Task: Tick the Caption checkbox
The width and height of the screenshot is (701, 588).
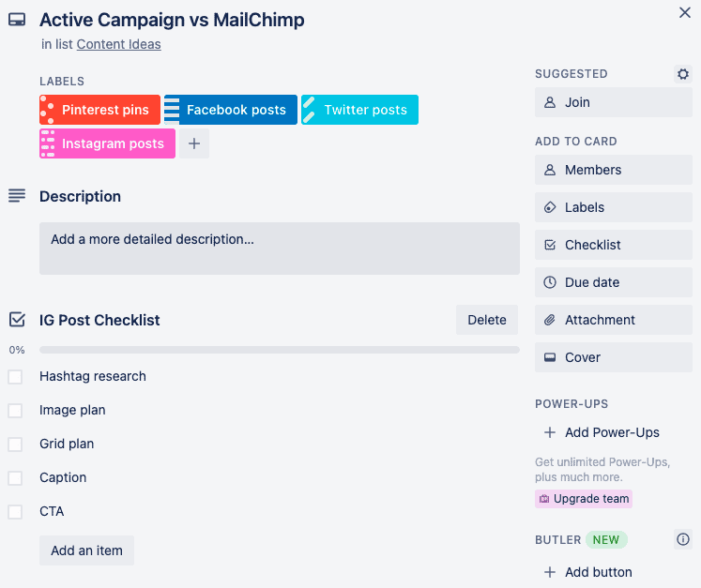Action: [15, 477]
